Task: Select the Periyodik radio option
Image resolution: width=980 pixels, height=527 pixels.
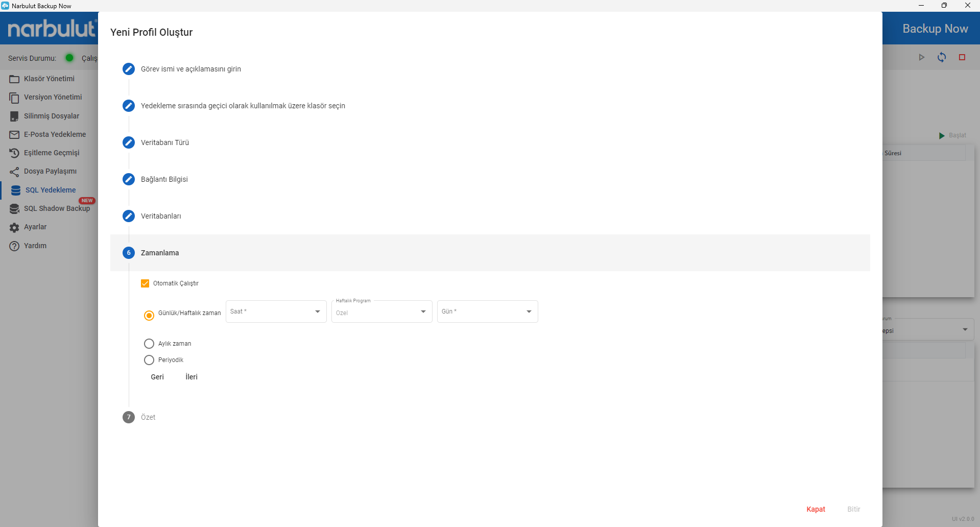Action: pyautogui.click(x=149, y=360)
